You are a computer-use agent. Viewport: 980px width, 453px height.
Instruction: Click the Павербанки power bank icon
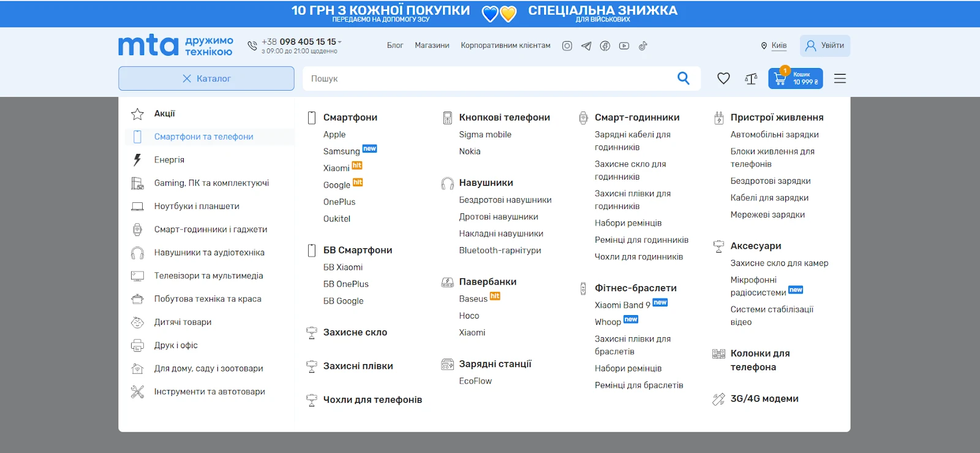pos(448,282)
